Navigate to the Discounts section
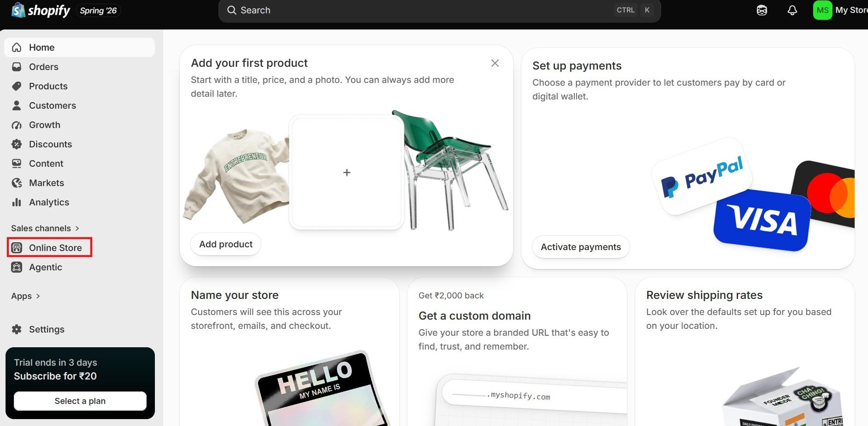Image resolution: width=868 pixels, height=426 pixels. pyautogui.click(x=80, y=144)
